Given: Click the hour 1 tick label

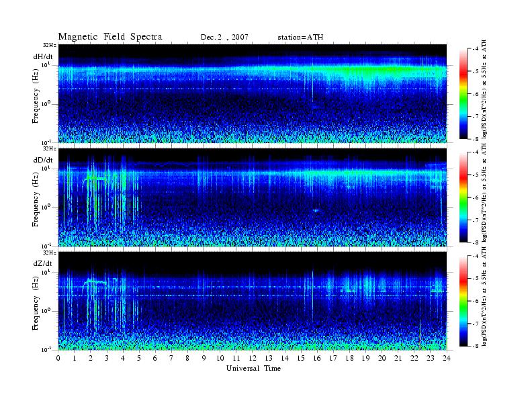Looking at the screenshot, I should [75, 358].
